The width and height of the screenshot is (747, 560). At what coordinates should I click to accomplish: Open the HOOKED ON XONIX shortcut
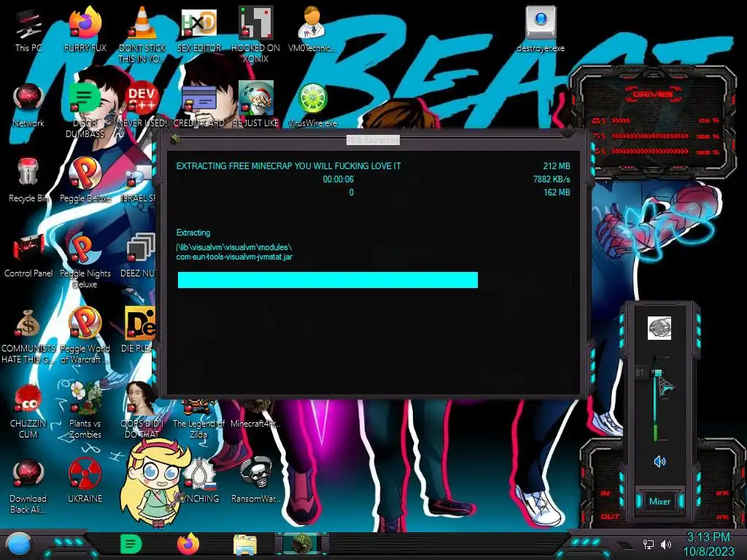point(256,34)
